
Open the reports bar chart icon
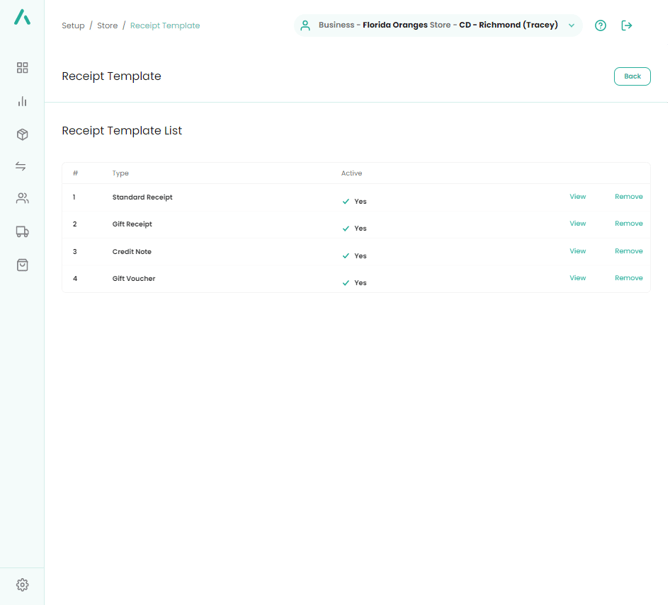[x=22, y=101]
